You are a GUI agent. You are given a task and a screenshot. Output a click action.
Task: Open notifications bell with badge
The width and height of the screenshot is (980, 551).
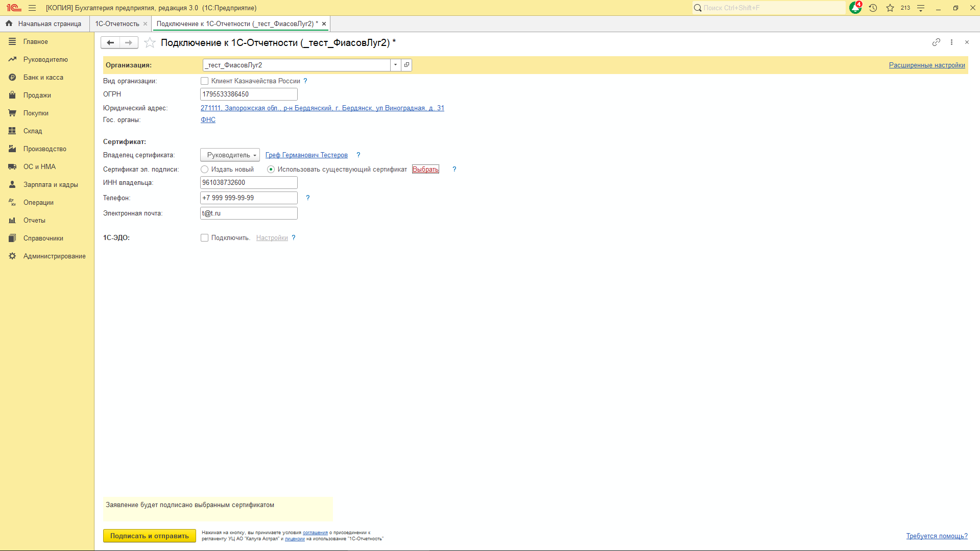(855, 8)
